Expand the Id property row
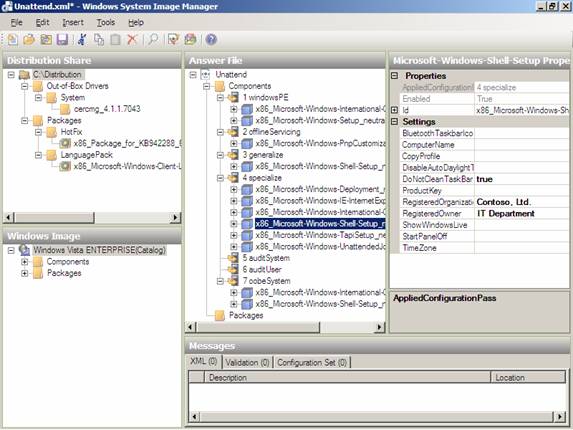The height and width of the screenshot is (430, 573). pyautogui.click(x=394, y=110)
